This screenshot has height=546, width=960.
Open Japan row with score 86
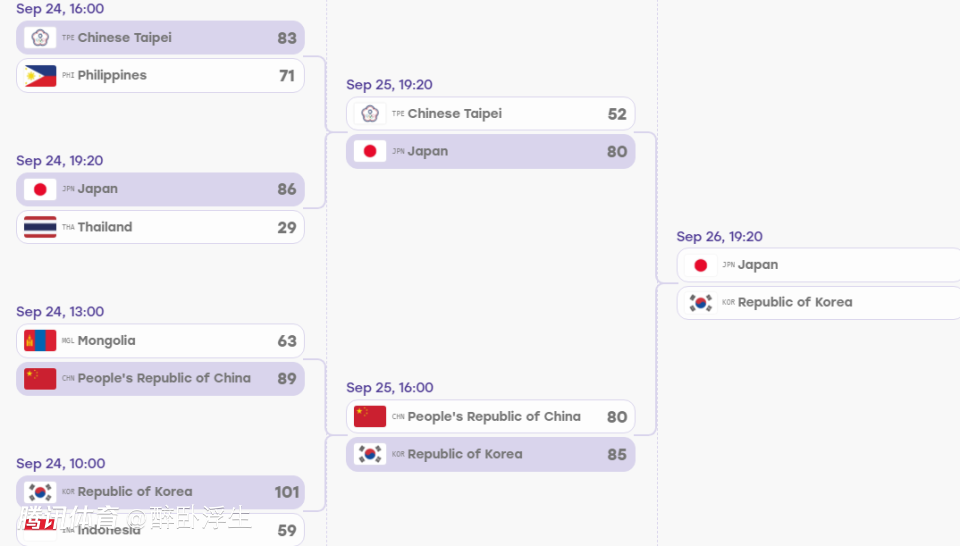[x=160, y=189]
